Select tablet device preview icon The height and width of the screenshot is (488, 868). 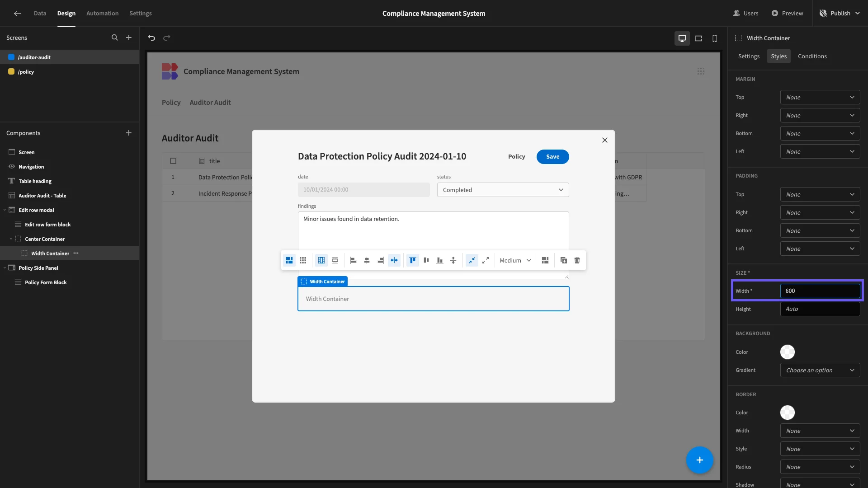pyautogui.click(x=698, y=38)
